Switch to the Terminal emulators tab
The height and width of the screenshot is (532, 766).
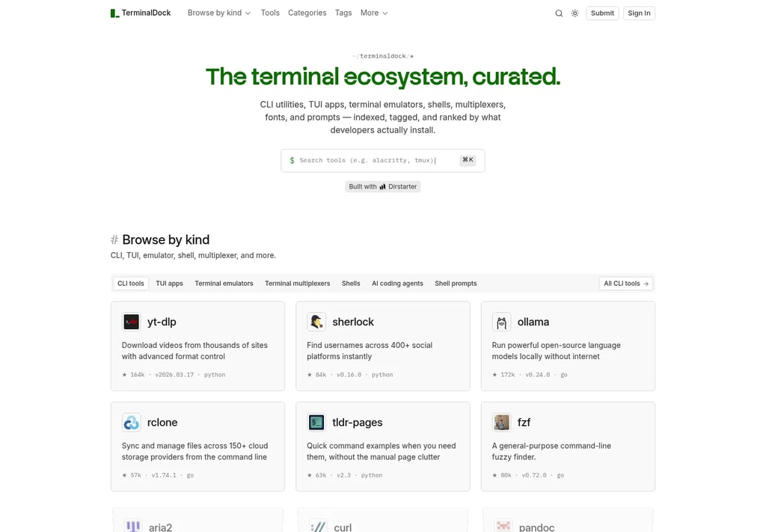[224, 284]
